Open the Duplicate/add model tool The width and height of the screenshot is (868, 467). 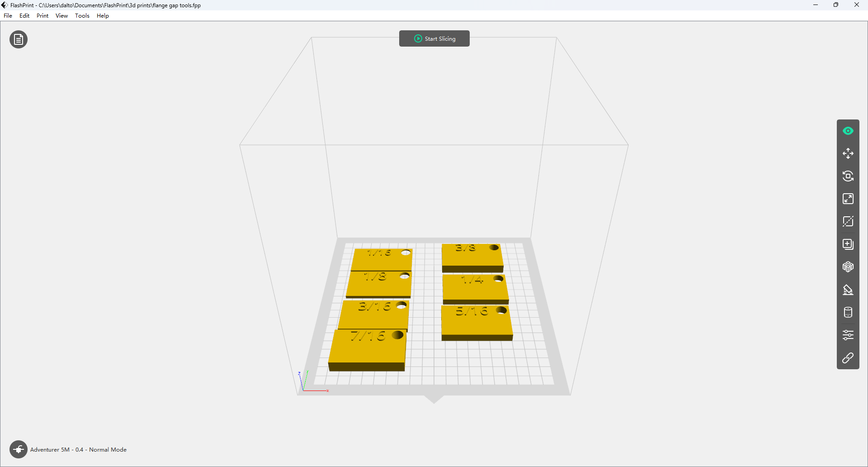click(x=848, y=244)
